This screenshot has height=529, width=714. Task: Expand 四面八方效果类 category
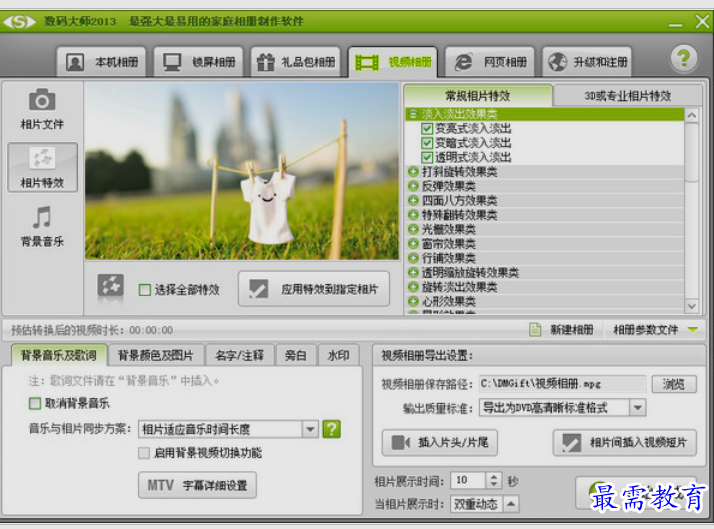413,200
